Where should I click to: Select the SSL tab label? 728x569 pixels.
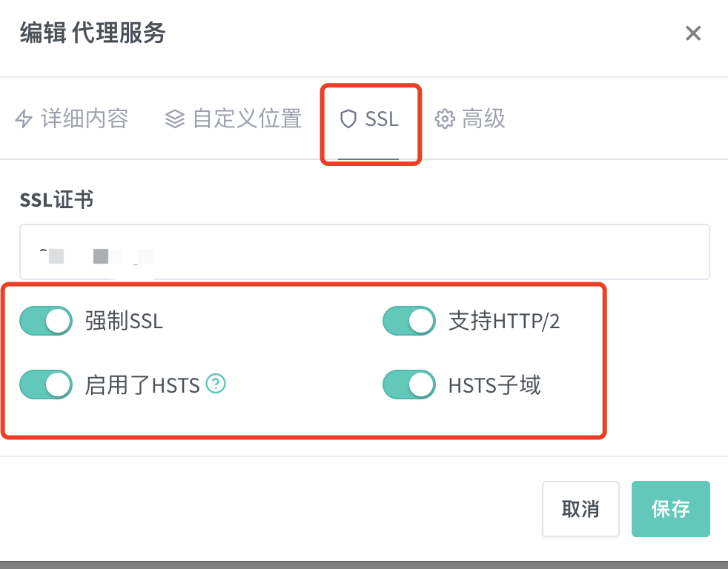[382, 119]
